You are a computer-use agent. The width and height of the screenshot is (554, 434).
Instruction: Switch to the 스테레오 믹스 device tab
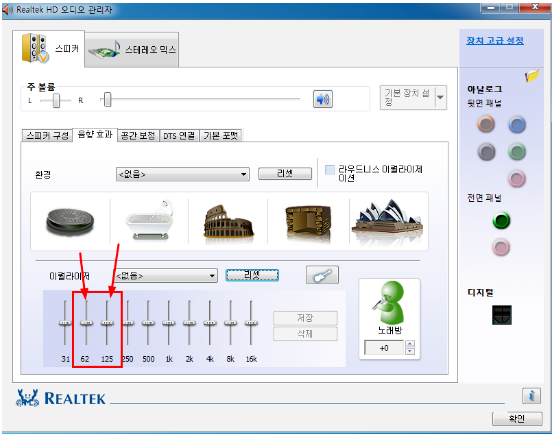point(132,50)
